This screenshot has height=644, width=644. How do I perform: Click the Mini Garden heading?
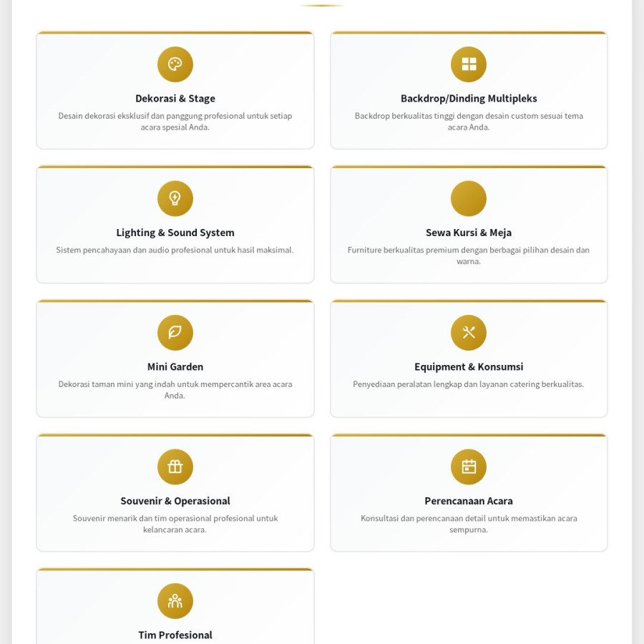(175, 367)
